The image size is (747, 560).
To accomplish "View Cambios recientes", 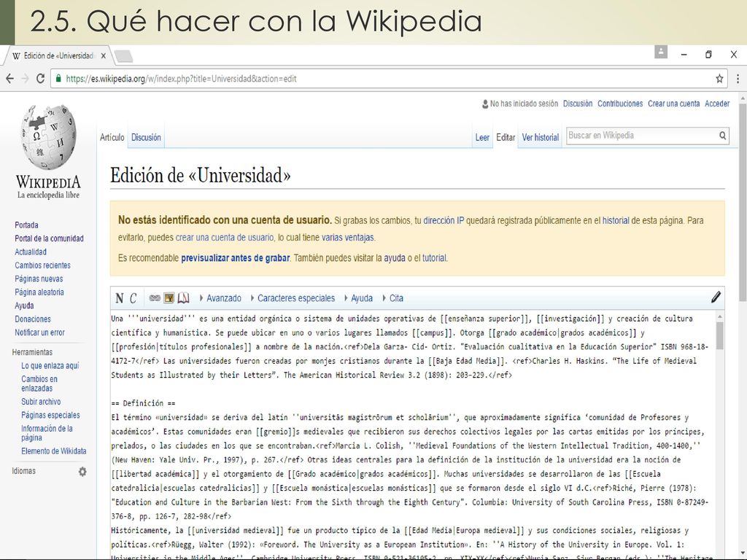I will 42,265.
